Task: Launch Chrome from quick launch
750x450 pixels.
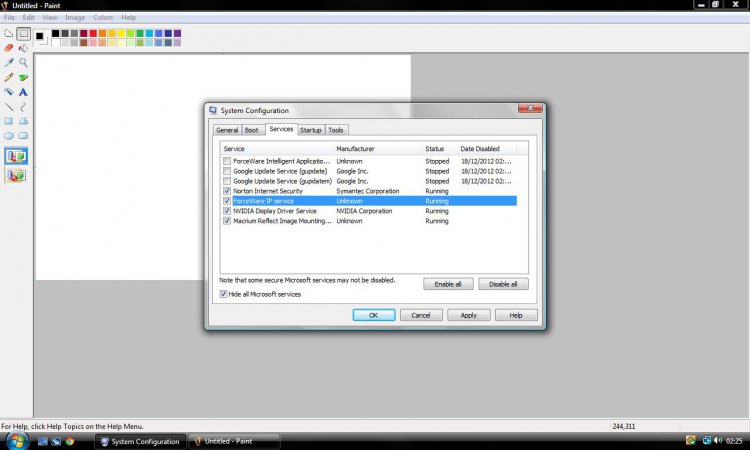Action: 70,441
